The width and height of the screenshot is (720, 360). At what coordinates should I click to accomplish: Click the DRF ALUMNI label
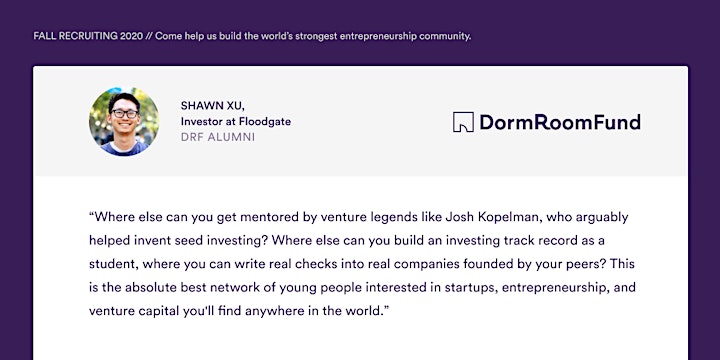pos(218,137)
